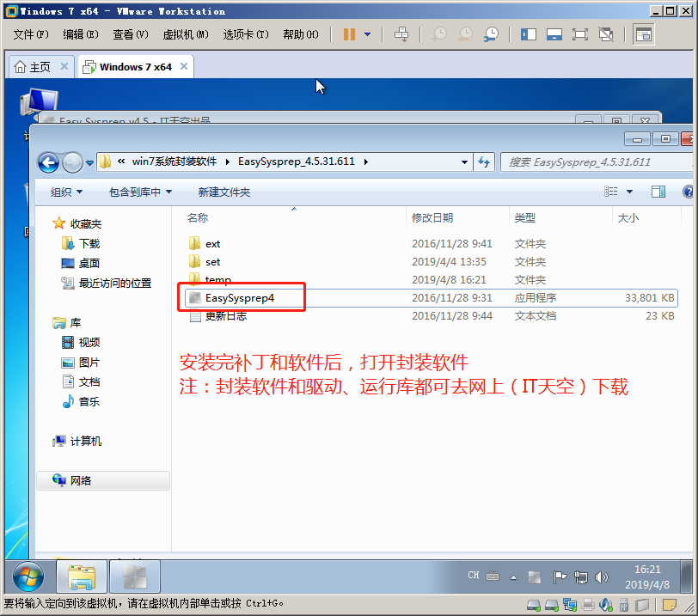Toggle the Explorer preview pane
The height and width of the screenshot is (616, 698).
click(x=658, y=192)
